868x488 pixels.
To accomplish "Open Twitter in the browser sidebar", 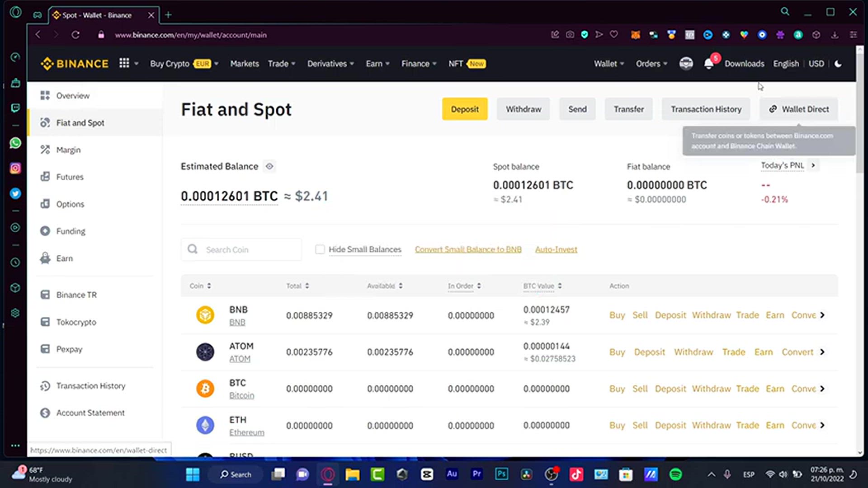I will click(15, 193).
